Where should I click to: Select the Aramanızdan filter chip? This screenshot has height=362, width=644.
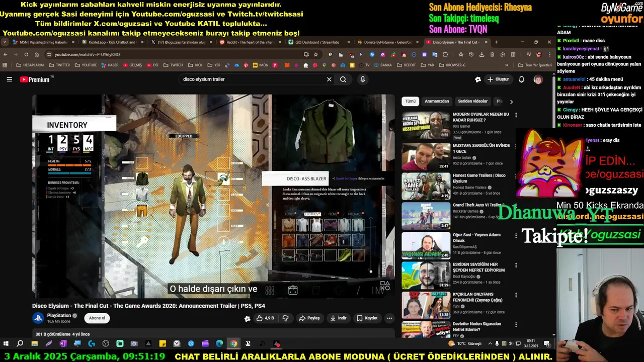click(x=437, y=101)
